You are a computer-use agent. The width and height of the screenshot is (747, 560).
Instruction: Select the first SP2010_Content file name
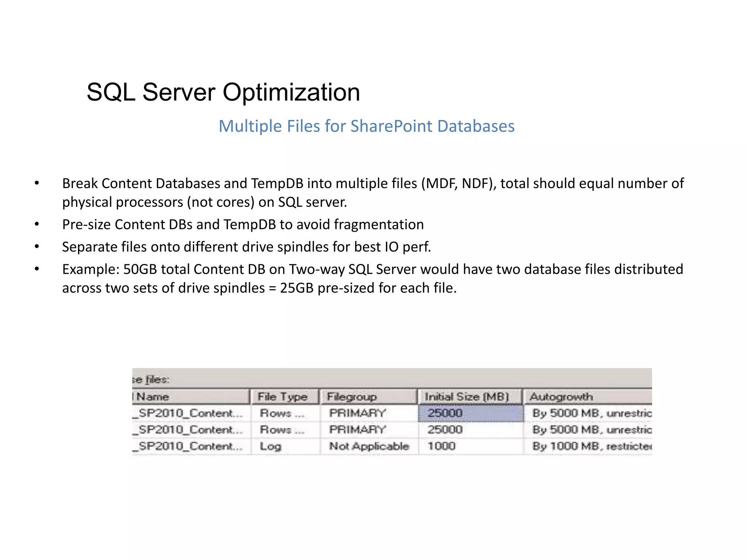[191, 413]
